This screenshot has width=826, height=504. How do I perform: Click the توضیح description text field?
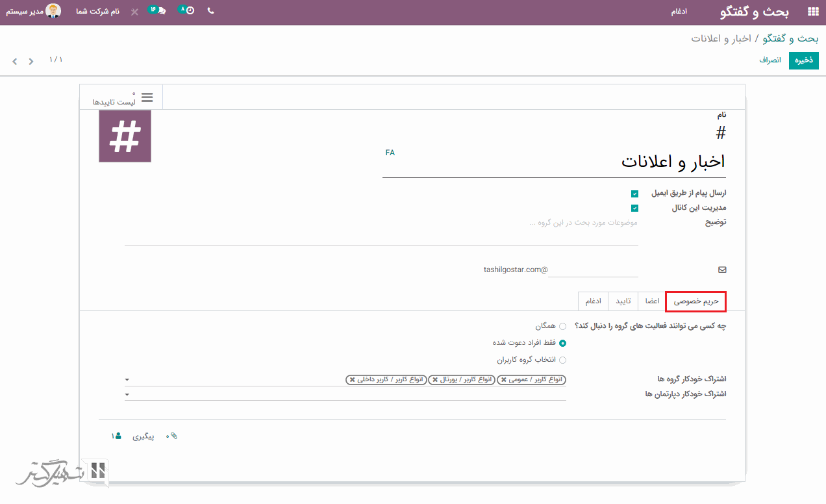[381, 232]
